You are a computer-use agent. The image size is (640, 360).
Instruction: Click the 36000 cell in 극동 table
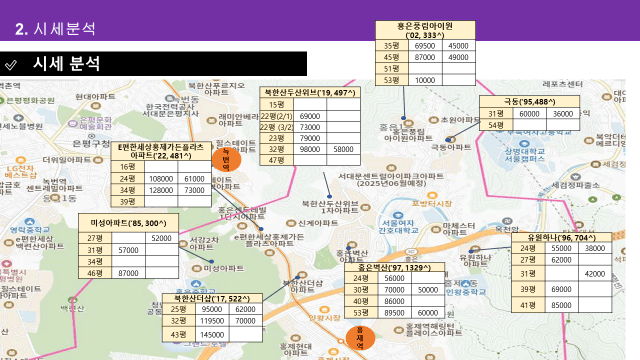563,114
